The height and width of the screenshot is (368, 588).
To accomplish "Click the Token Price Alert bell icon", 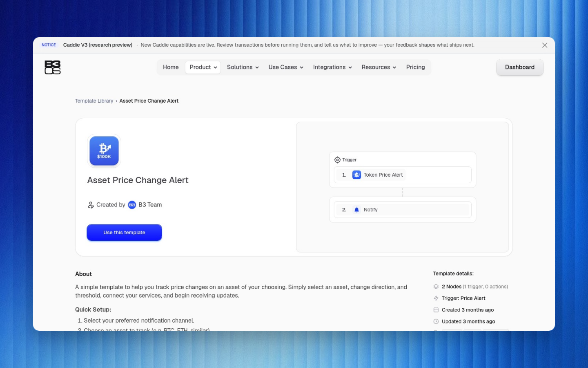I will coord(356,175).
